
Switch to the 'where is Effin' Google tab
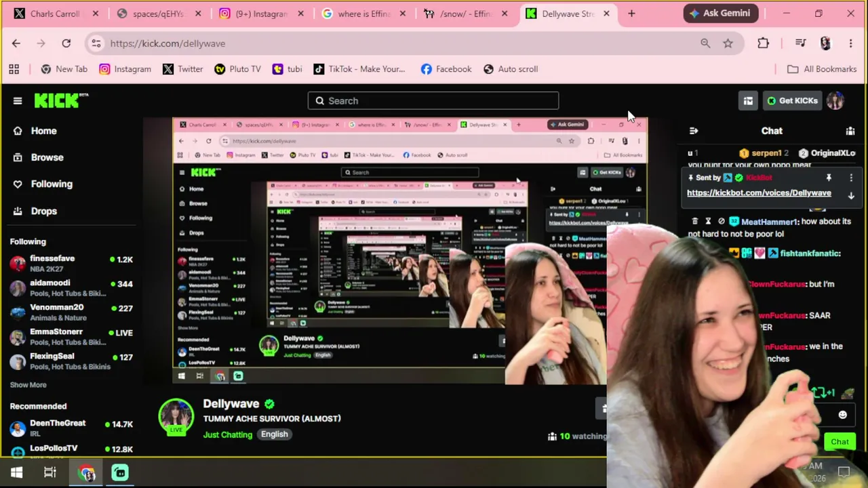pos(364,14)
